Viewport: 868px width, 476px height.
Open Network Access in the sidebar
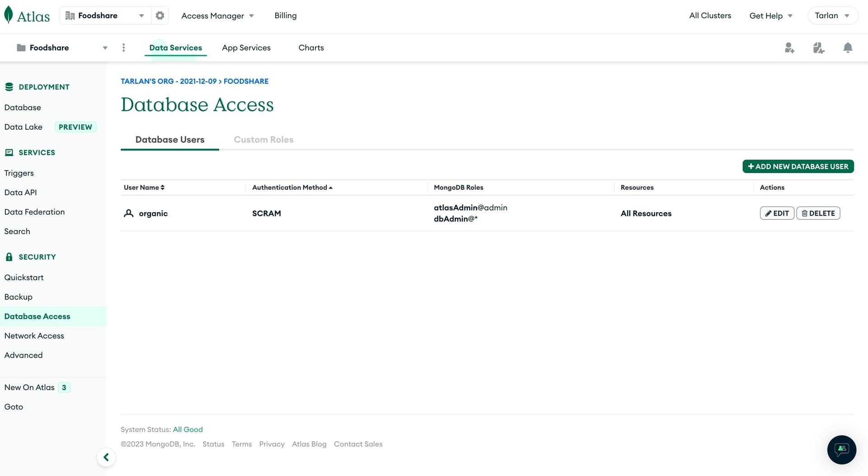coord(34,335)
